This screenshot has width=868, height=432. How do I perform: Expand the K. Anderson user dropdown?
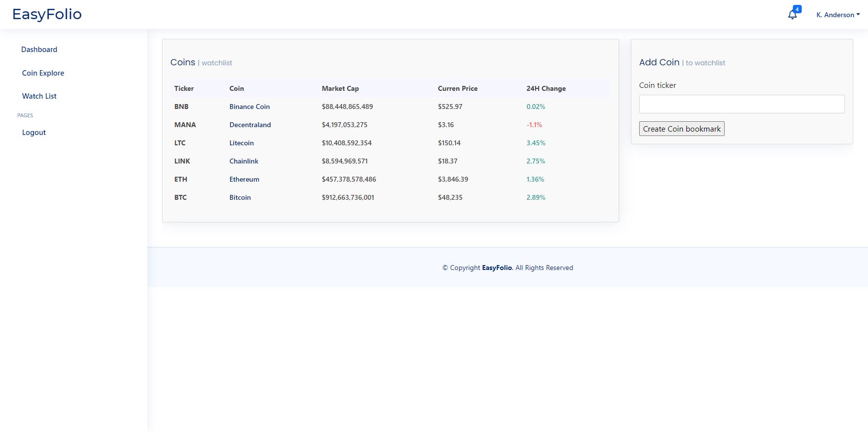pos(838,15)
